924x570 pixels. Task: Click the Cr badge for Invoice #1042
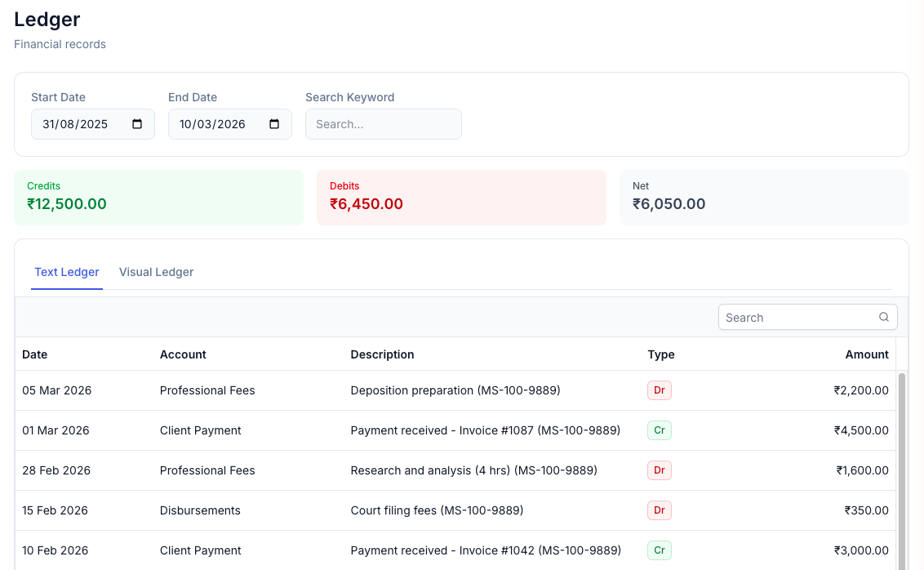659,550
